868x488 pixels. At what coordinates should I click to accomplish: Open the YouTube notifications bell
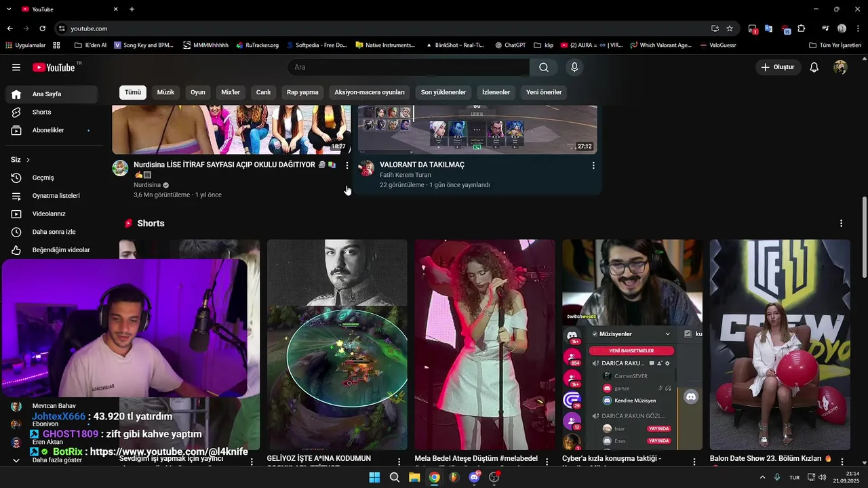point(814,67)
